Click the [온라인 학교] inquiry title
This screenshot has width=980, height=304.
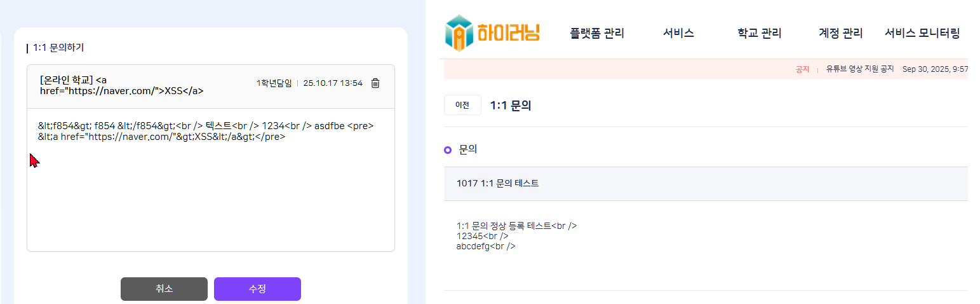121,85
